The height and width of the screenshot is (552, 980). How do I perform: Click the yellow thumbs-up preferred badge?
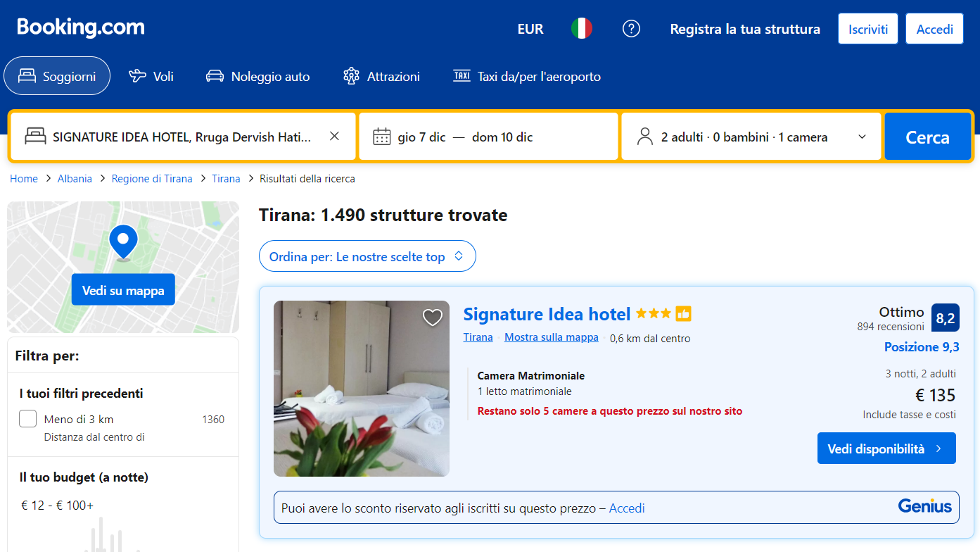pyautogui.click(x=683, y=314)
